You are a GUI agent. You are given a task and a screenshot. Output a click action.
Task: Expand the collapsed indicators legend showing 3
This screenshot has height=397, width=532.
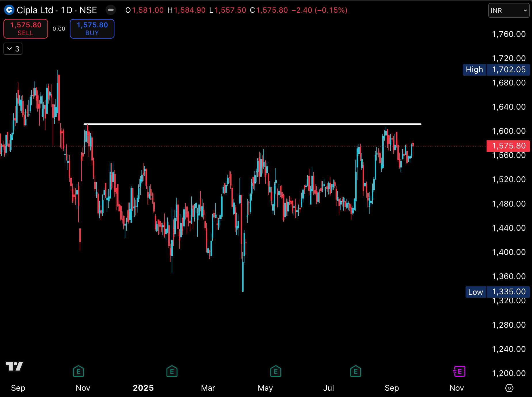tap(13, 49)
